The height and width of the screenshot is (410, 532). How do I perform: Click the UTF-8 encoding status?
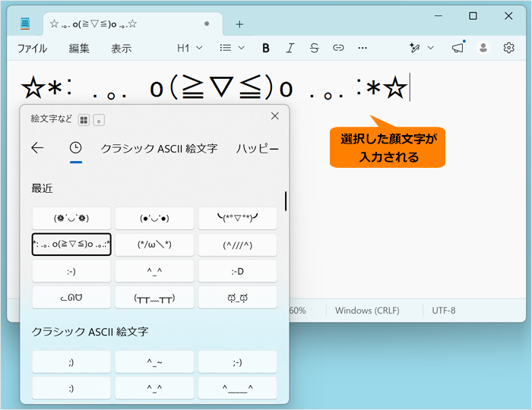coord(443,311)
